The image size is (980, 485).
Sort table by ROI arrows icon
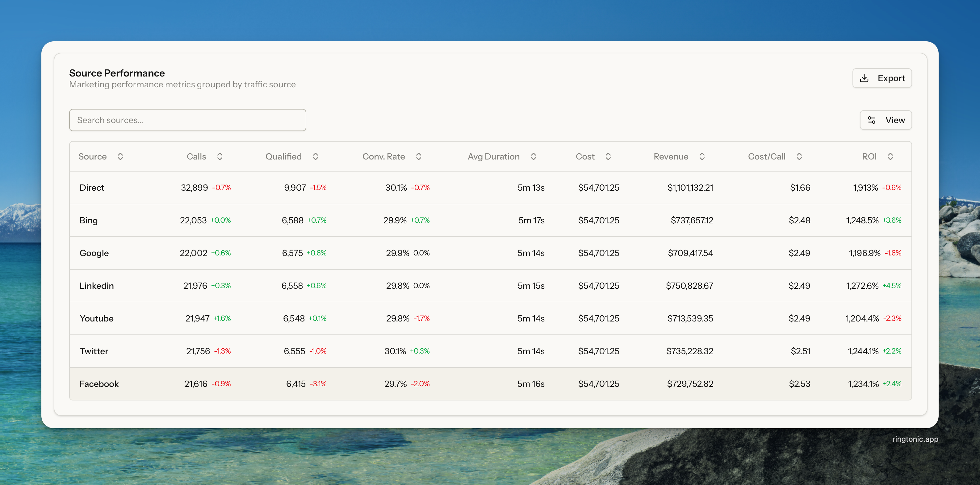pyautogui.click(x=890, y=157)
